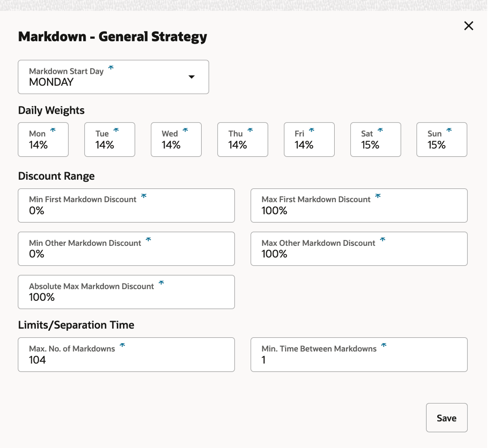Click the icon next to Absolute Max Markdown Discount

tap(162, 283)
